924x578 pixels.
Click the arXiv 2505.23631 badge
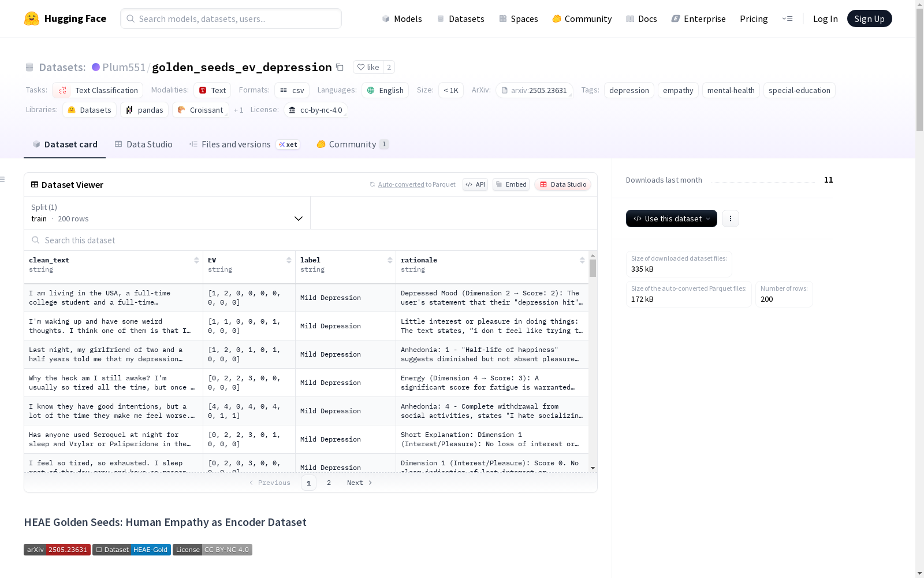click(x=57, y=550)
